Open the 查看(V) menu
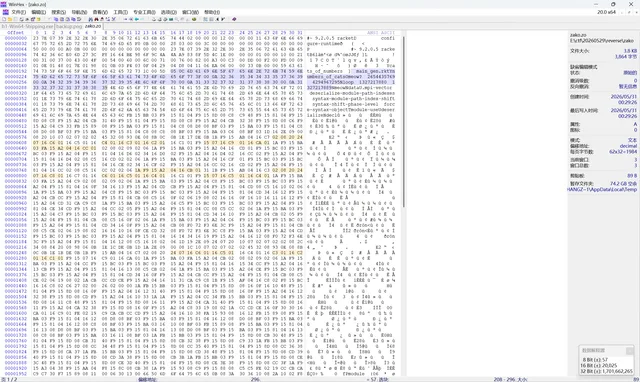Image resolution: width=640 pixels, height=382 pixels. tap(100, 12)
